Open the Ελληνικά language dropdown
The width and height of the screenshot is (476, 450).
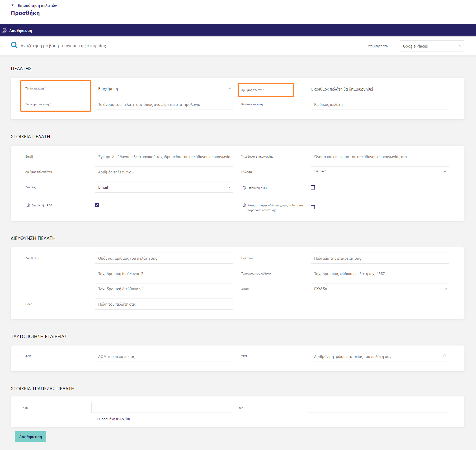coord(380,171)
